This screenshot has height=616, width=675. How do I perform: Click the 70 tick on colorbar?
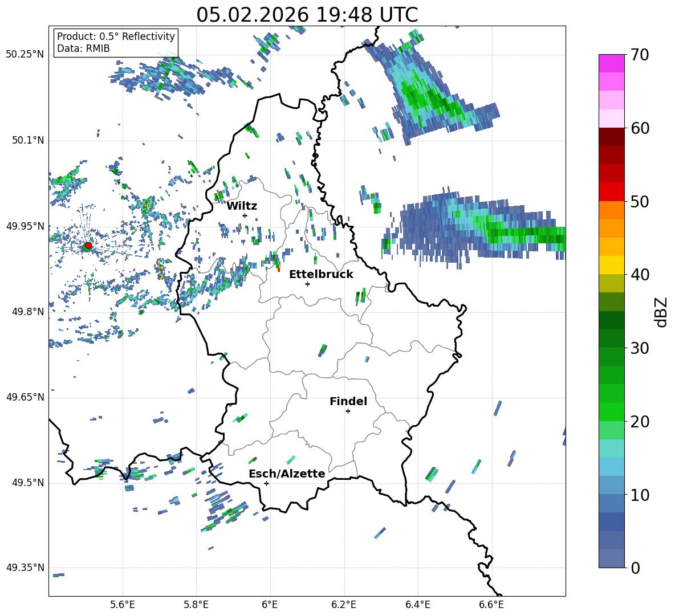click(640, 55)
